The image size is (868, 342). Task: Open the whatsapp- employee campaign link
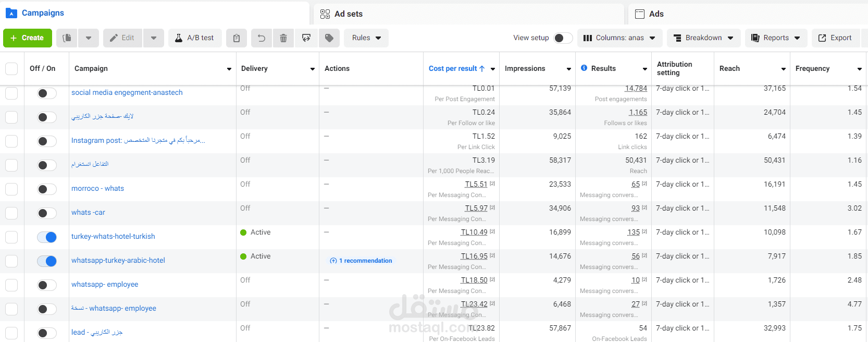(x=105, y=284)
